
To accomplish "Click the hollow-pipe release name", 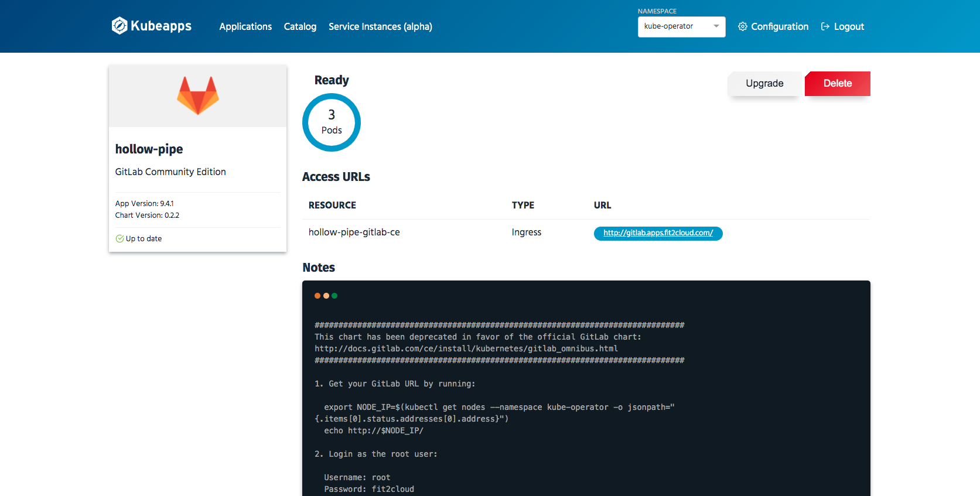I will (149, 149).
